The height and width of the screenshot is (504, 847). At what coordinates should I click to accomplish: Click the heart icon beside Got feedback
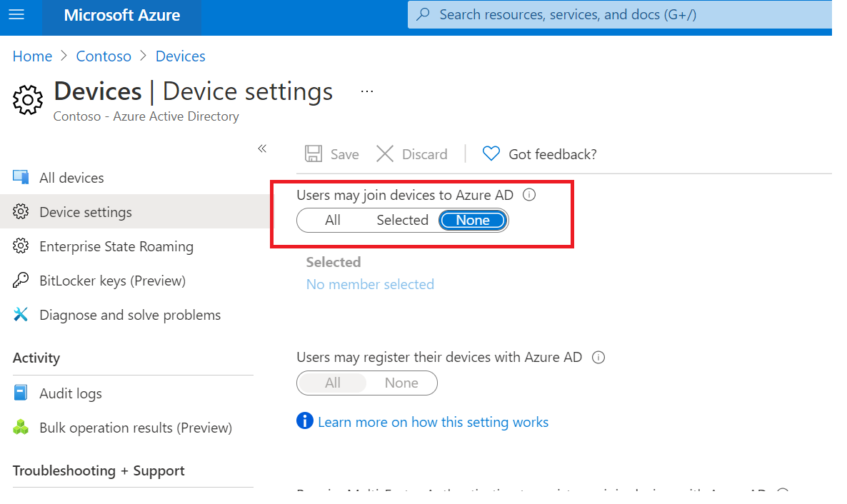coord(491,153)
